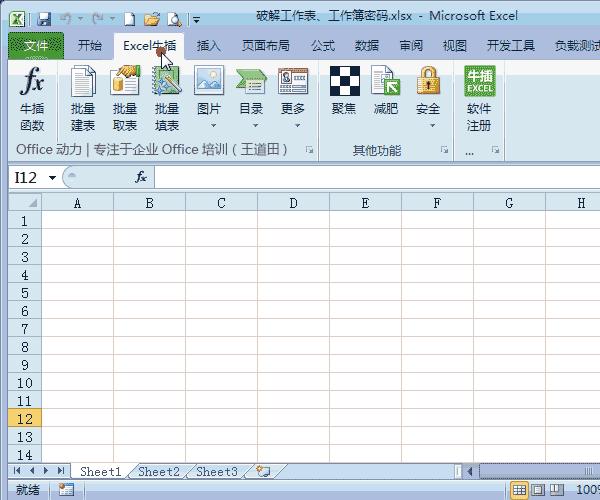Create a new blank workbook icon
The height and width of the screenshot is (500, 600).
pos(129,19)
